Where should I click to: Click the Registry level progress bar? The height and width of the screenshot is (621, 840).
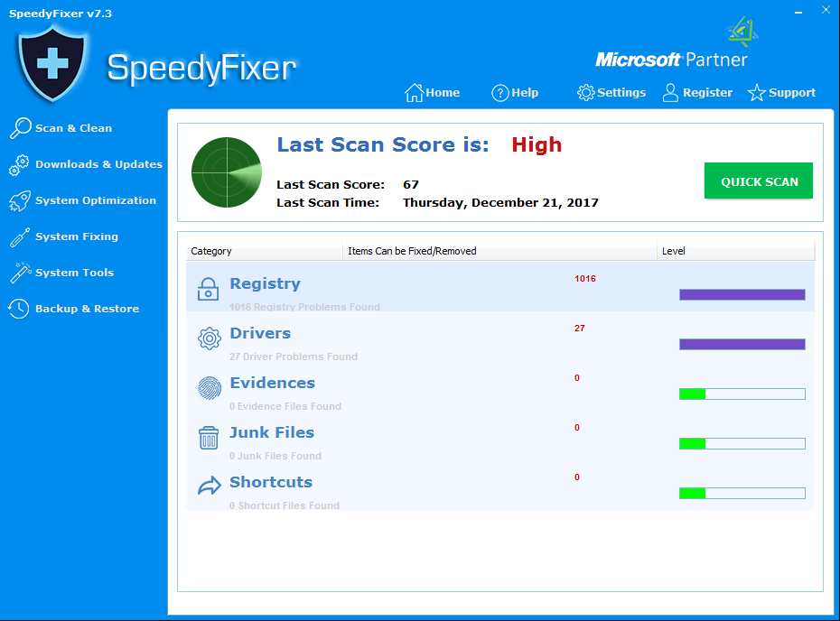[742, 294]
